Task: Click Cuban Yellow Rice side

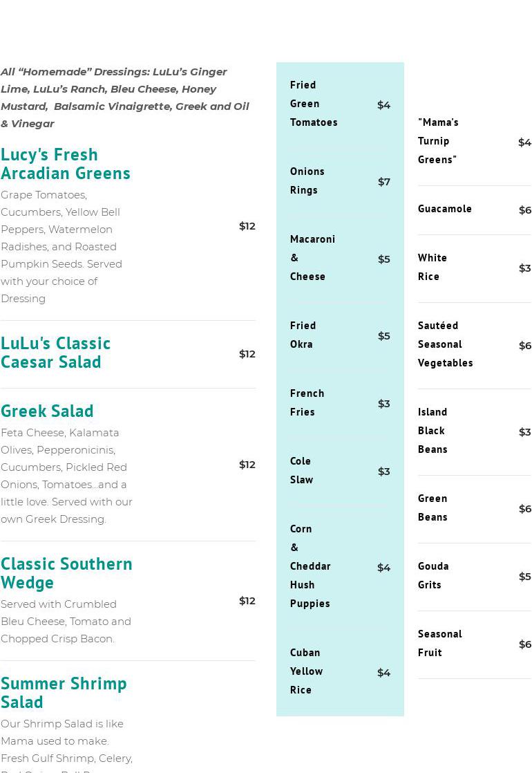Action: click(306, 671)
